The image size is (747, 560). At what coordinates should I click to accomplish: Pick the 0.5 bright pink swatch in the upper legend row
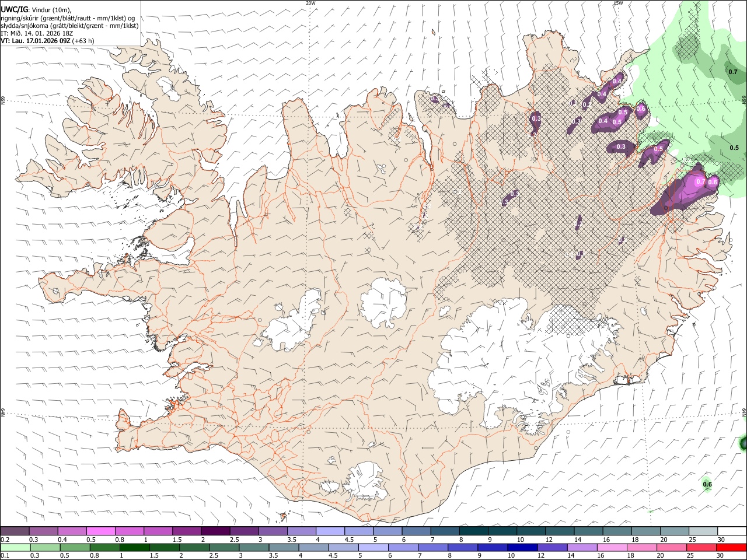(100, 531)
